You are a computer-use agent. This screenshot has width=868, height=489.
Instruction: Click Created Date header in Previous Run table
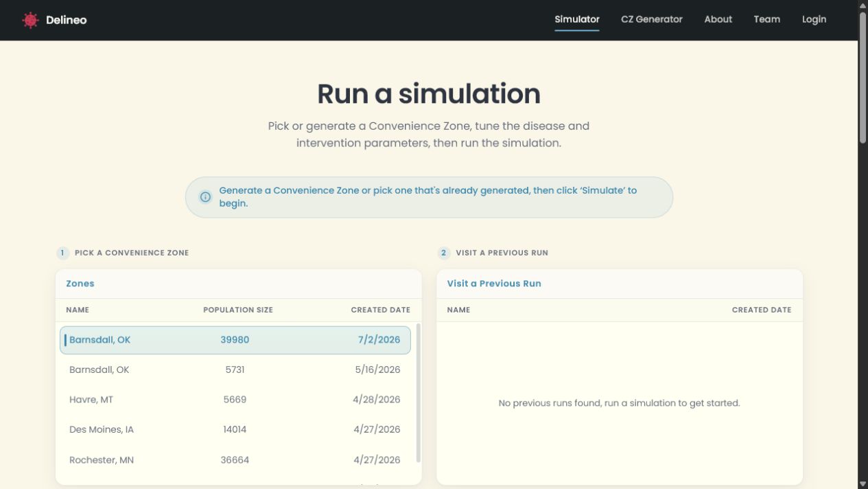(x=762, y=310)
